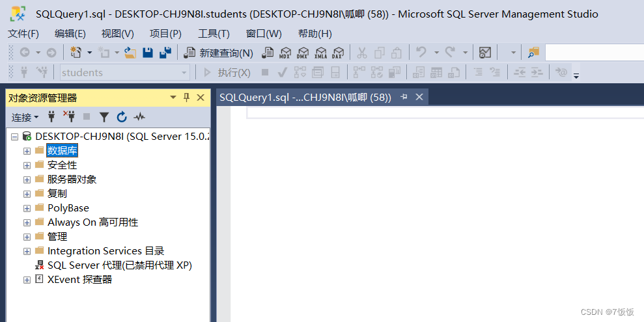Screen dimensions: 644x322
Task: Click the Copy icon in toolbar
Action: click(x=380, y=53)
